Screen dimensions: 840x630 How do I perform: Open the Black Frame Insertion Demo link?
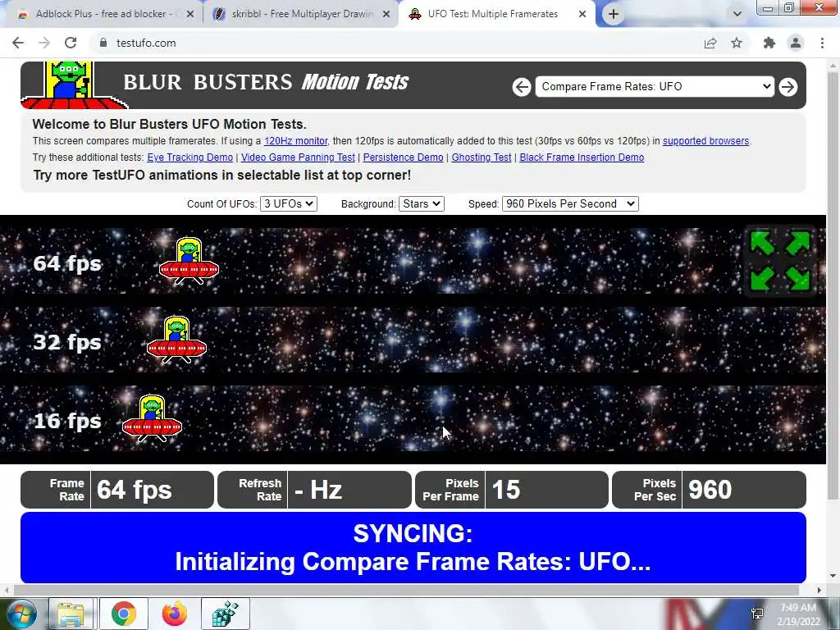point(582,157)
